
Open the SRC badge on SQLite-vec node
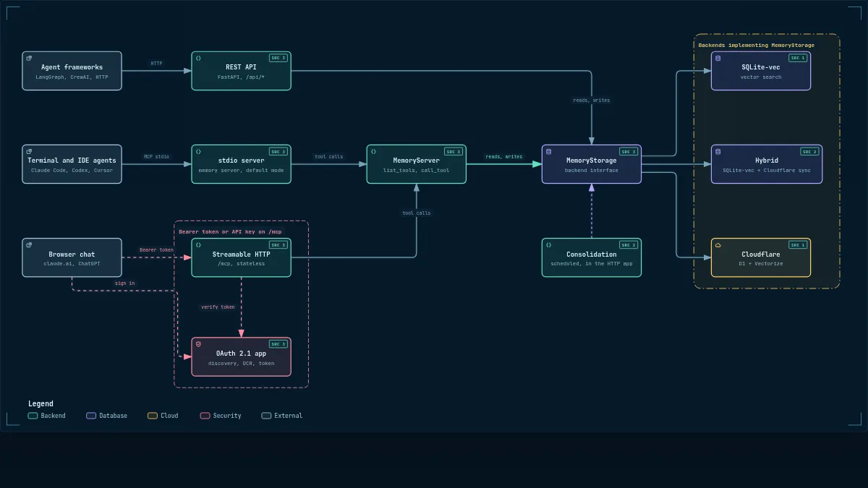point(798,58)
